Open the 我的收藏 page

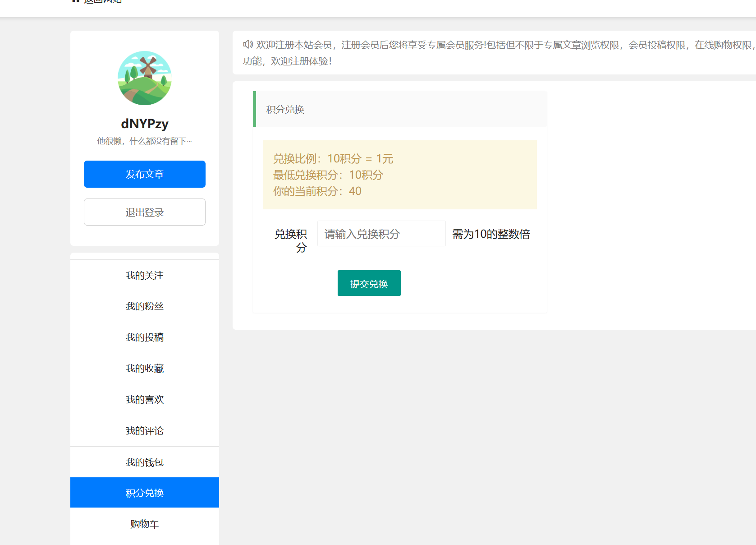[144, 369]
